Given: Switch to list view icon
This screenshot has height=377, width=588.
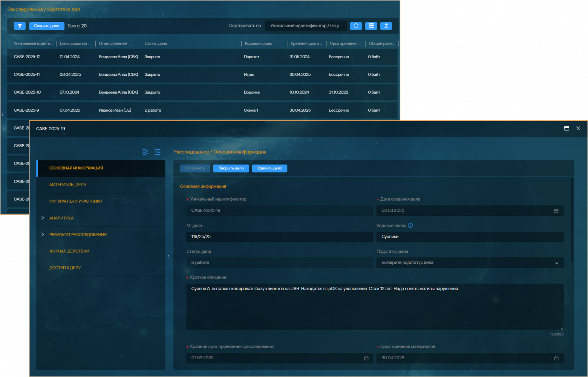Looking at the screenshot, I should [x=371, y=26].
